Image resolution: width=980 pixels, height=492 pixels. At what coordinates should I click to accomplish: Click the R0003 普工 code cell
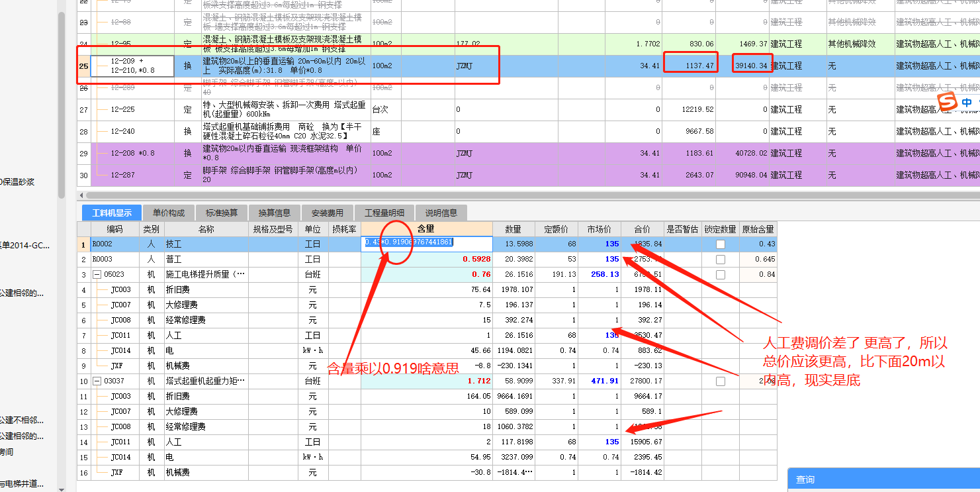[114, 259]
